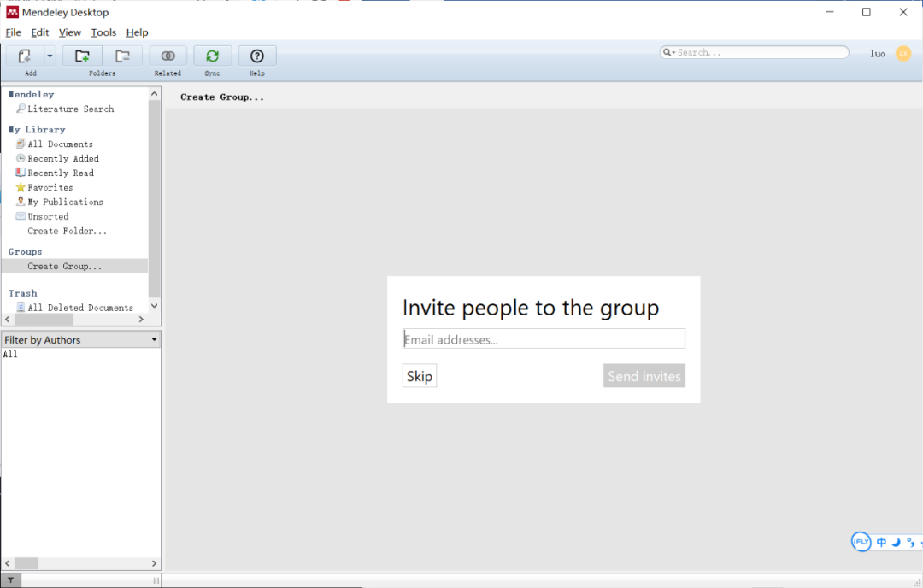Select All Deleted Documents under Trash

[80, 308]
